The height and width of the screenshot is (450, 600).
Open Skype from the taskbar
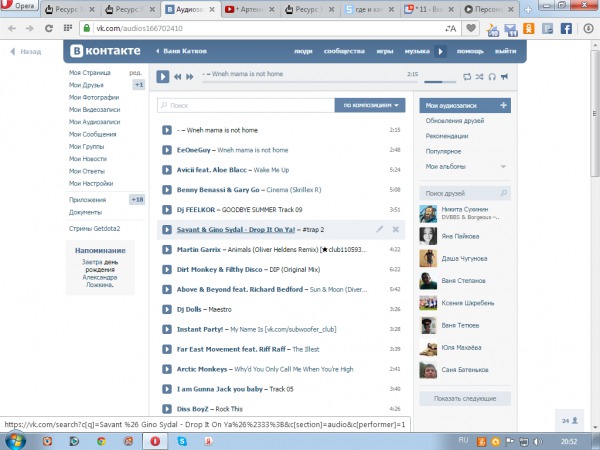tap(182, 441)
